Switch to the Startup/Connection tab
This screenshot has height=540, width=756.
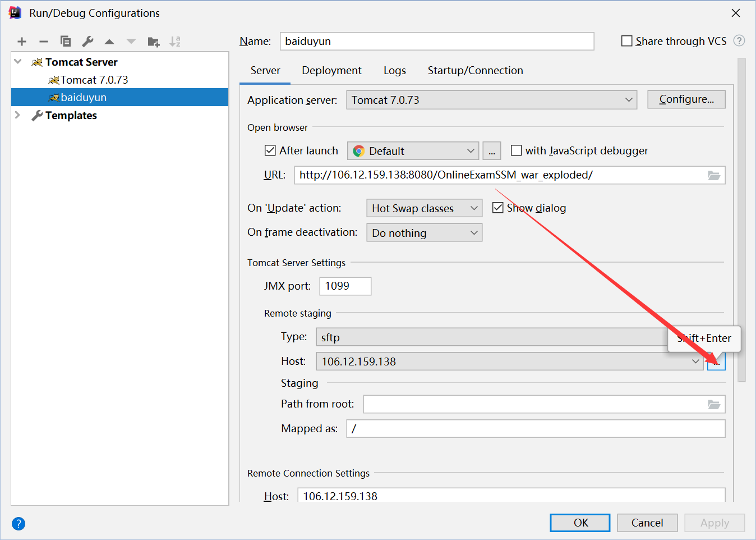point(476,70)
